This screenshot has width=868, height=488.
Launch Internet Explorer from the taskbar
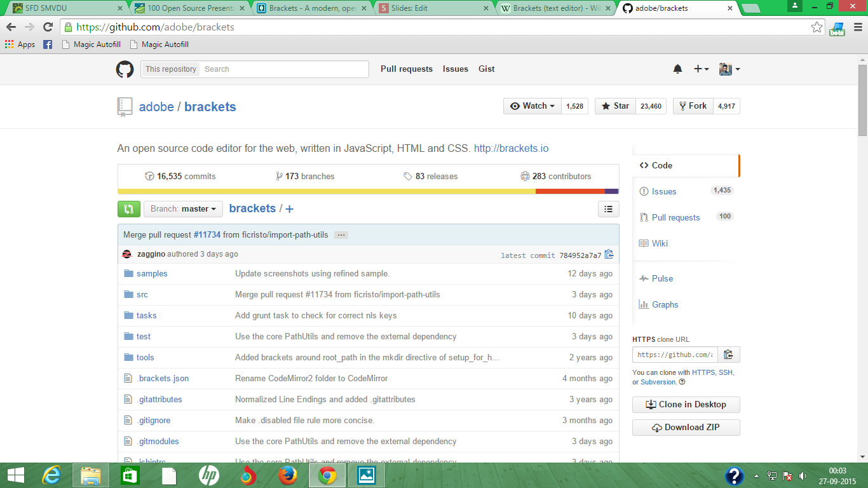tap(53, 475)
